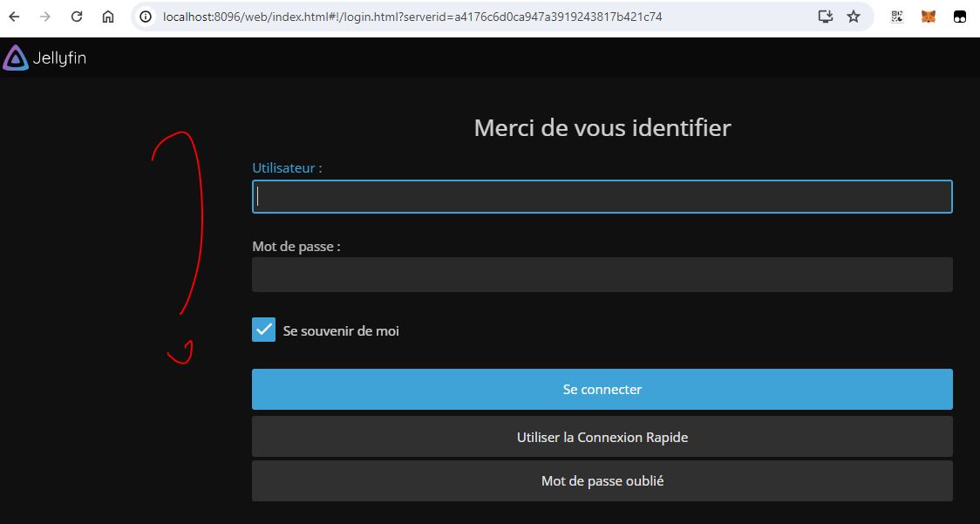Image resolution: width=980 pixels, height=524 pixels.
Task: Open the QR code extension icon
Action: (897, 17)
